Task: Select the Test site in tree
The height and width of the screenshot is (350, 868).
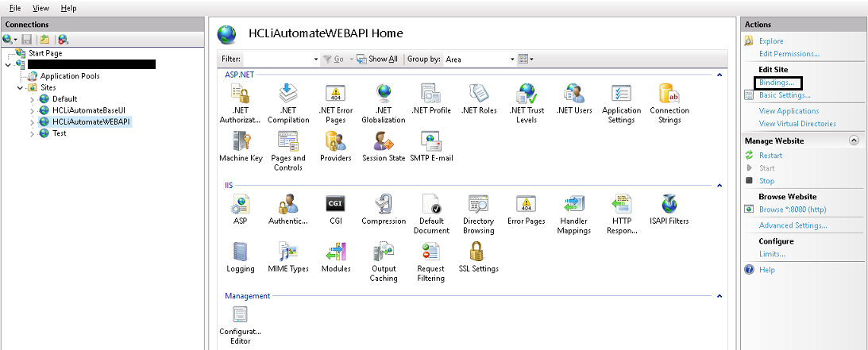Action: point(60,133)
